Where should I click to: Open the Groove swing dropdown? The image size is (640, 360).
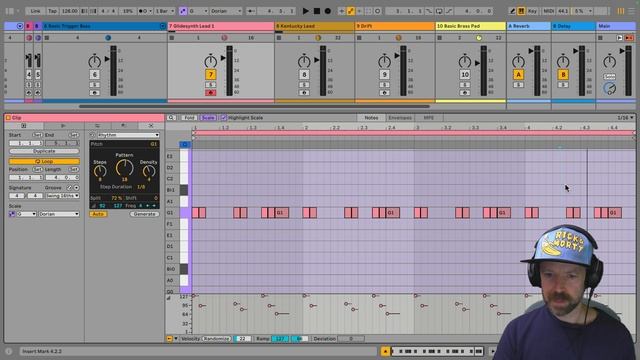[62, 196]
